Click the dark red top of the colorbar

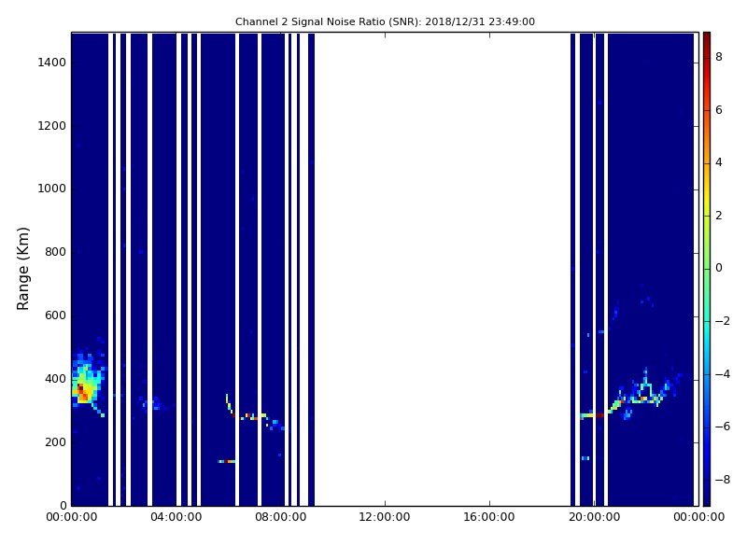(x=707, y=38)
